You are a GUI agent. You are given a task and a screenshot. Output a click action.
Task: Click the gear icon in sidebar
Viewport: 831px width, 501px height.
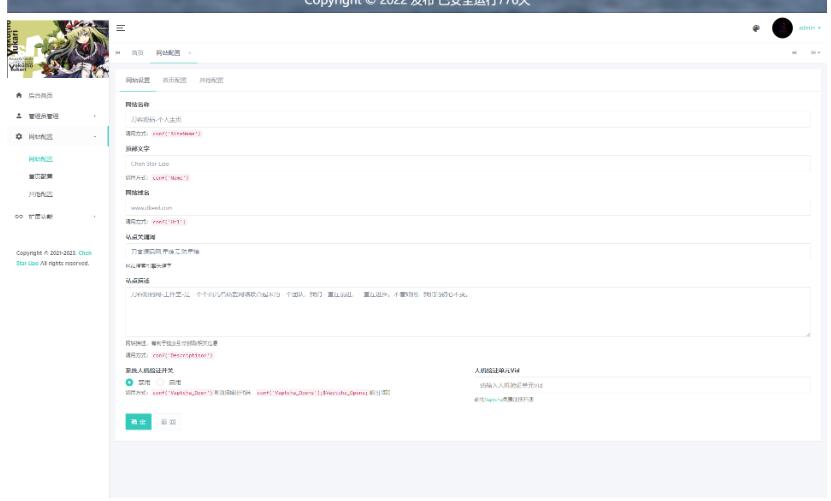[x=19, y=136]
